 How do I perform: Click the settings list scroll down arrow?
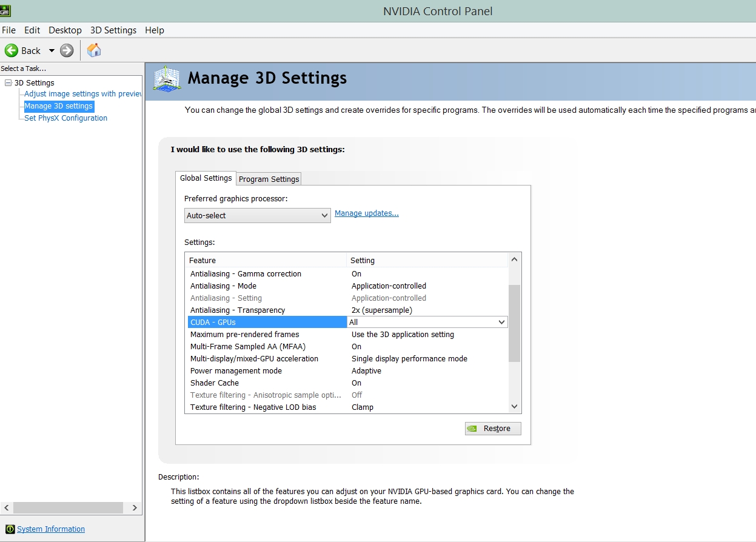point(515,407)
